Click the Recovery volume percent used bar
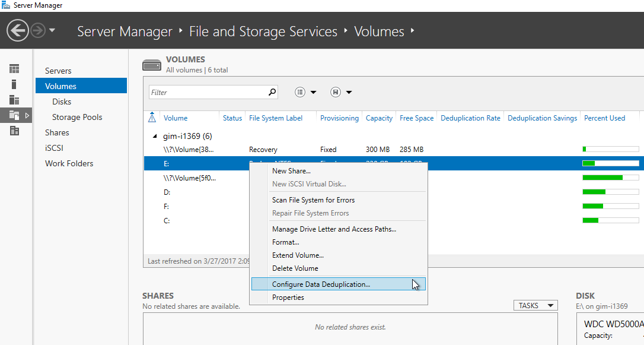The image size is (644, 345). (610, 149)
